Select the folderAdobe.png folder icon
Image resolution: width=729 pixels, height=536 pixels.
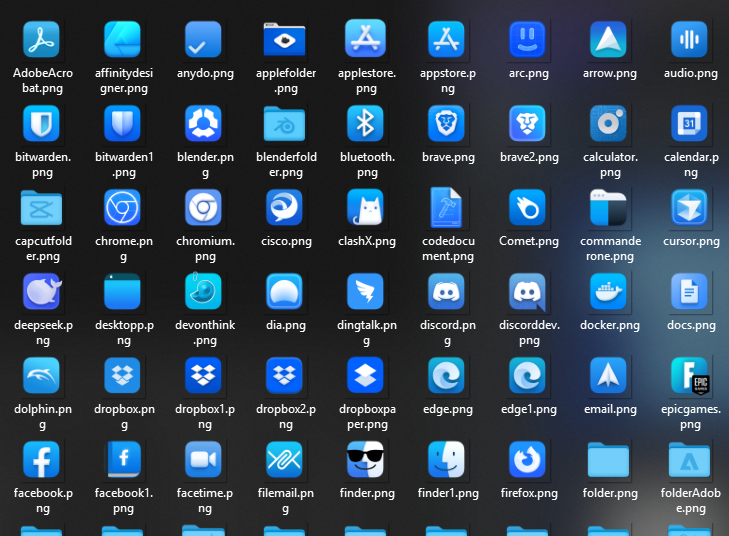[x=689, y=460]
